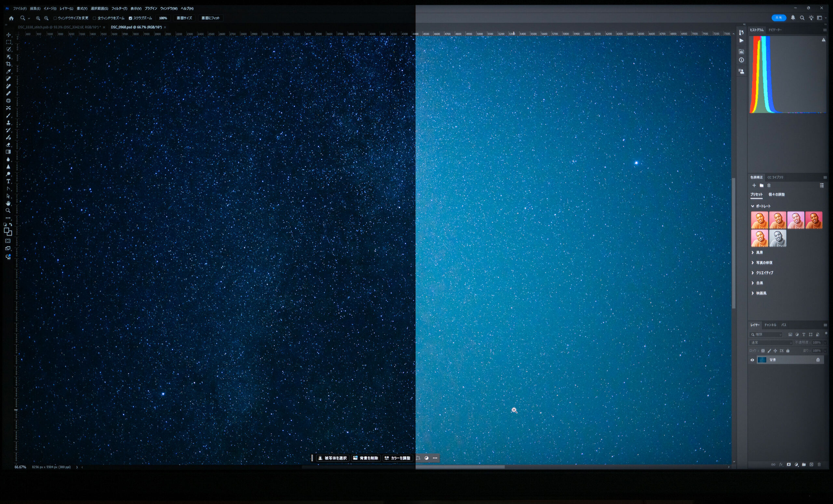Click the foreground color swatch
This screenshot has width=833, height=504.
coord(7,231)
